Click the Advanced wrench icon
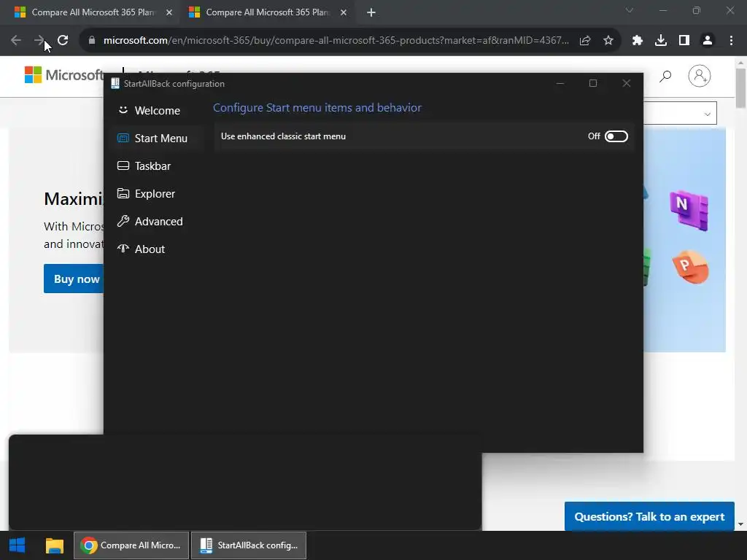Screen dimensions: 747x560 coord(123,221)
